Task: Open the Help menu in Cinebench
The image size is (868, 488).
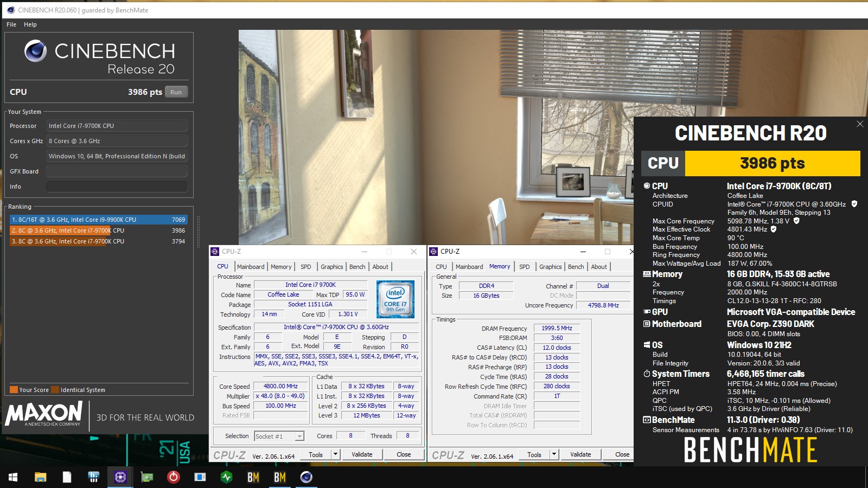Action: point(30,24)
